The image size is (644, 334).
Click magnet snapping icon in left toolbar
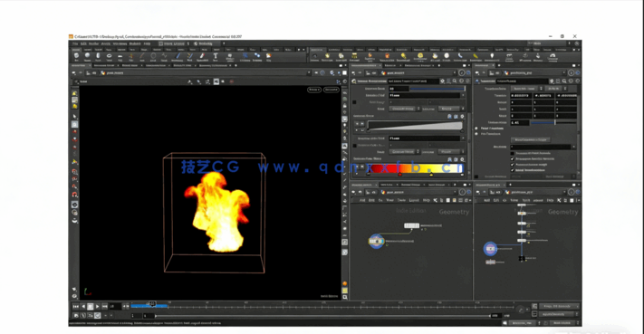[75, 195]
